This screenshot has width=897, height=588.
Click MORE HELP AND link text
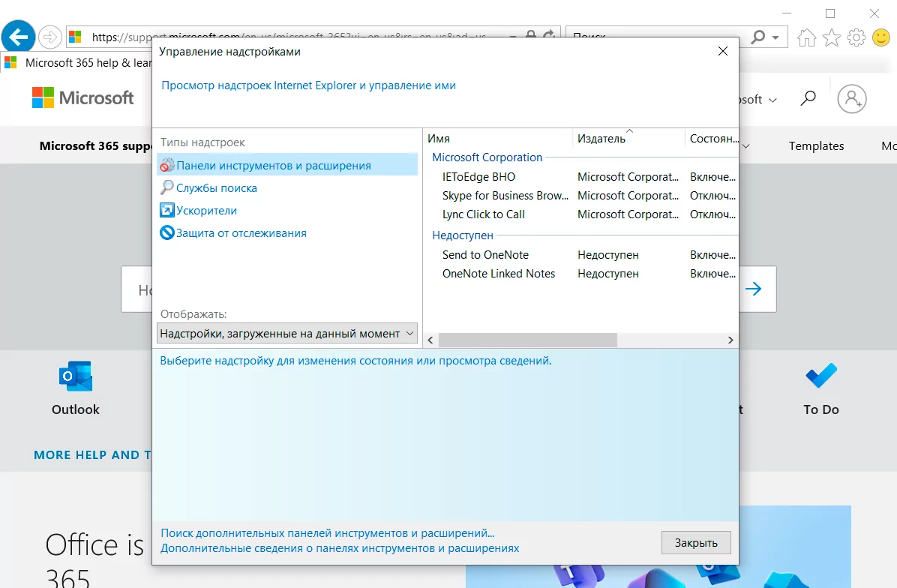[x=92, y=454]
